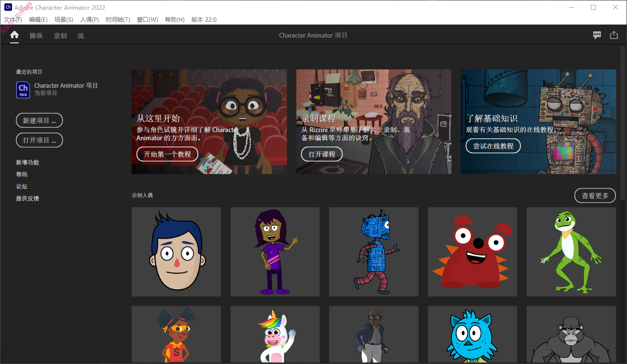This screenshot has width=627, height=364.
Task: Select the gray gorilla puppet
Action: (x=571, y=334)
